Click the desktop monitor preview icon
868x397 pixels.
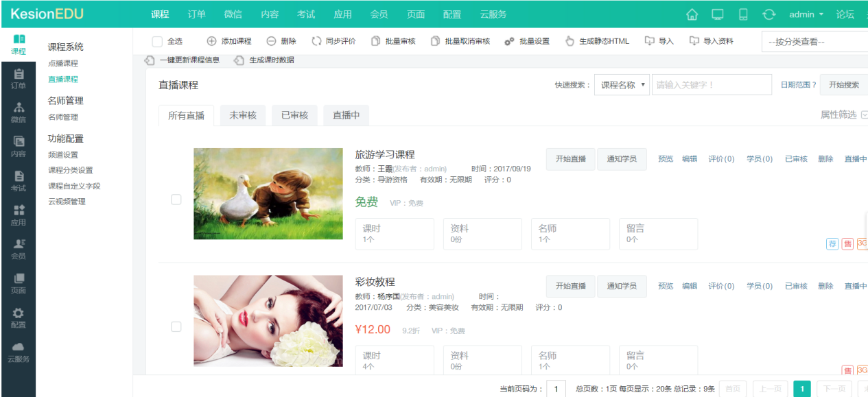(x=717, y=14)
